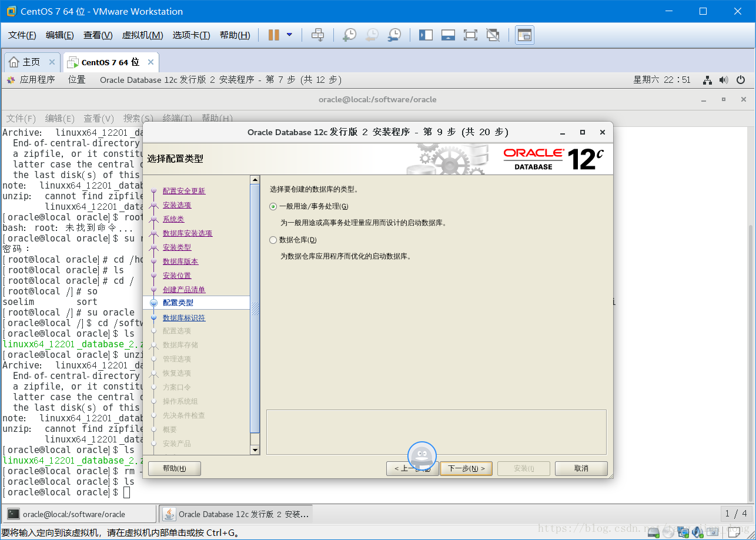Select 数据仓库(D) radio option
The width and height of the screenshot is (756, 540).
pos(293,240)
